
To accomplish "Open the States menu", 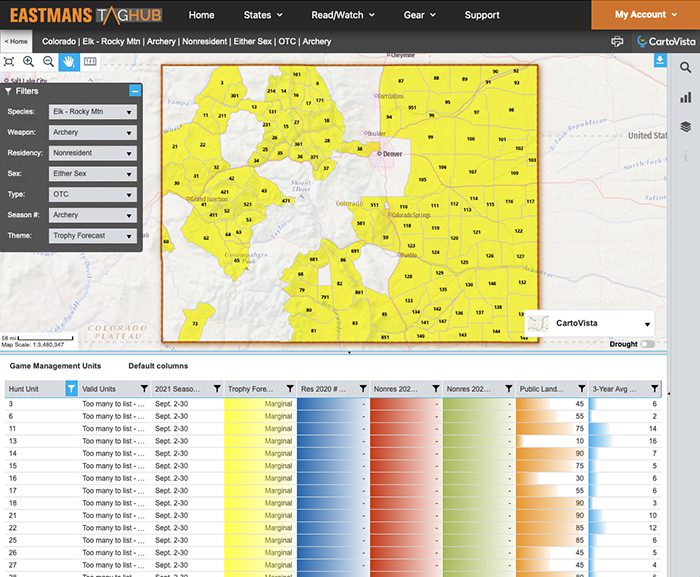I will [x=263, y=15].
